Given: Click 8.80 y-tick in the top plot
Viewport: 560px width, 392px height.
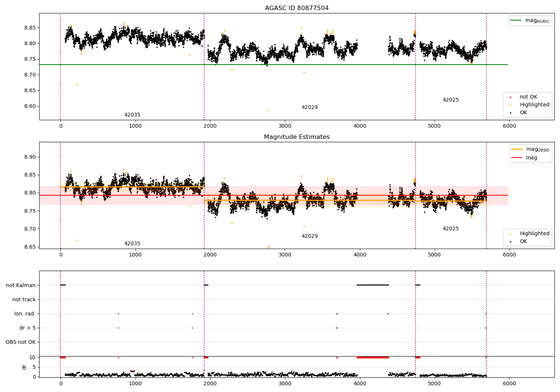Looking at the screenshot, I should coord(30,43).
